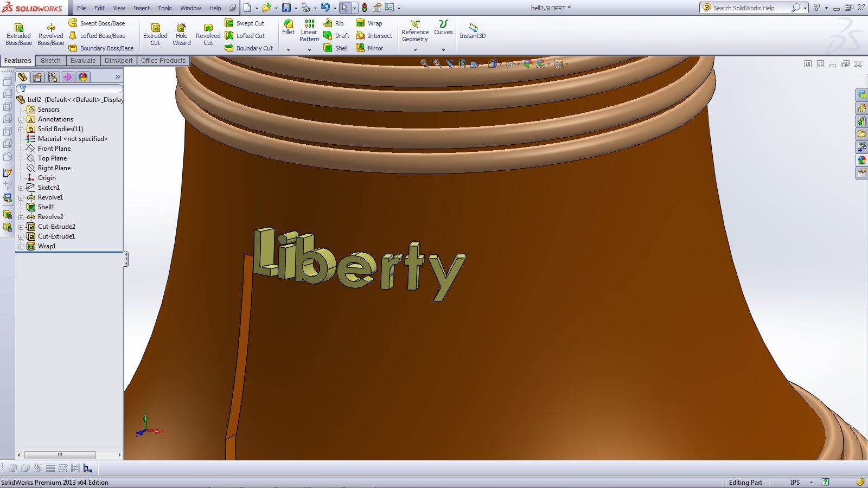This screenshot has width=868, height=488.
Task: Select the Mirror tool
Action: point(369,48)
